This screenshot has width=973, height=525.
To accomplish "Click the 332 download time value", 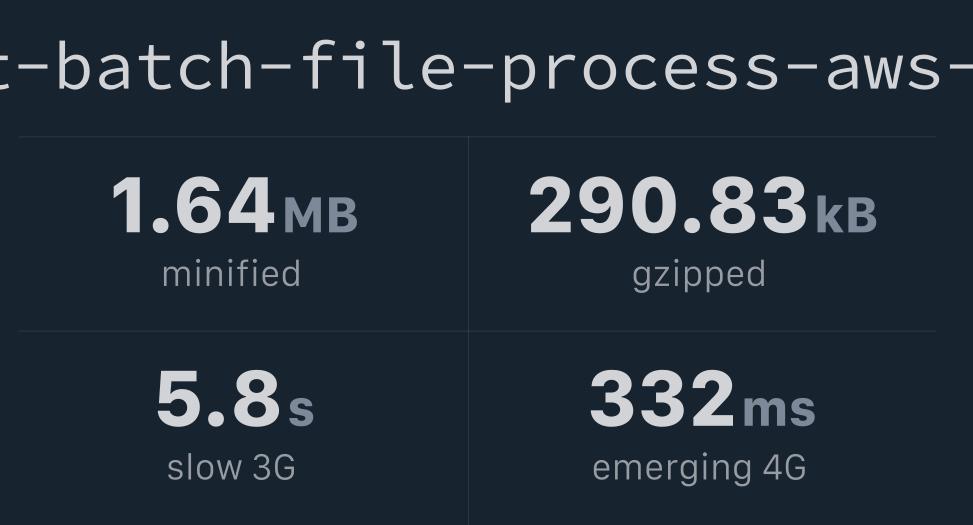I will tap(662, 399).
